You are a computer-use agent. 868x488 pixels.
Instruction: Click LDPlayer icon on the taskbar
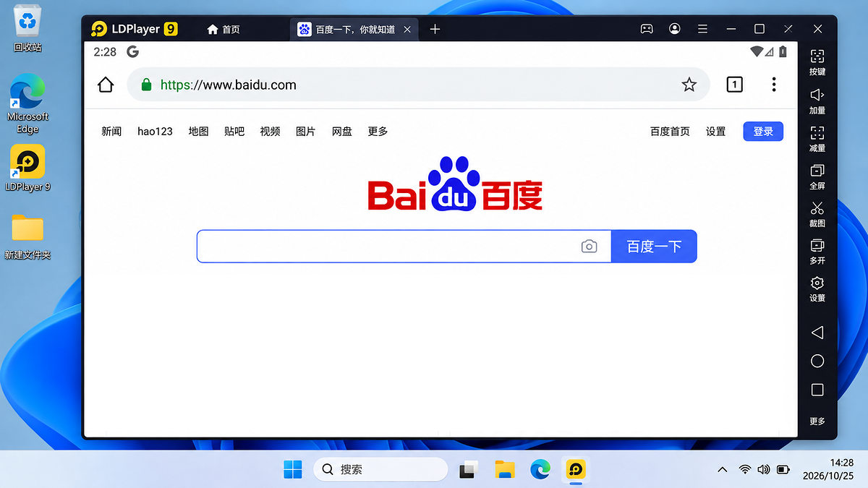tap(576, 469)
